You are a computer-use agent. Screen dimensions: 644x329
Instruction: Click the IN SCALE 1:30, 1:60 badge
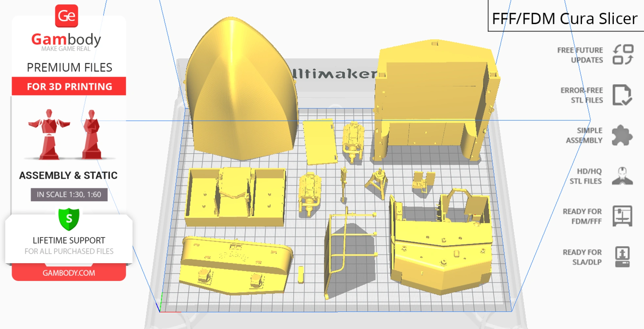point(69,194)
